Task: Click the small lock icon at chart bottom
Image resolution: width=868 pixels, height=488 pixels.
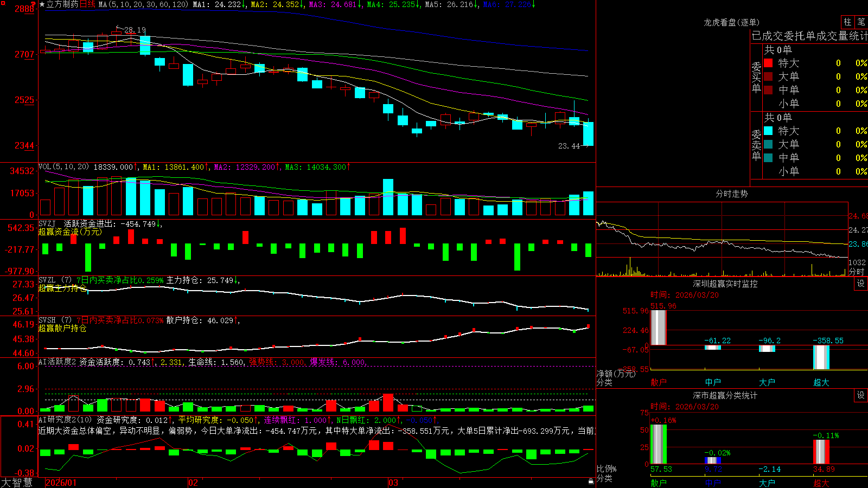Action: [x=591, y=481]
